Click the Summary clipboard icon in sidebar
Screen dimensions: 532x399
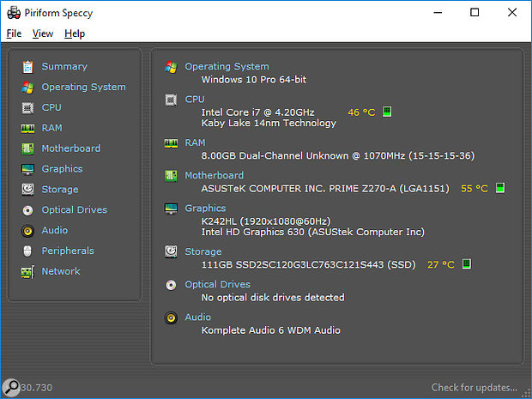click(x=27, y=67)
